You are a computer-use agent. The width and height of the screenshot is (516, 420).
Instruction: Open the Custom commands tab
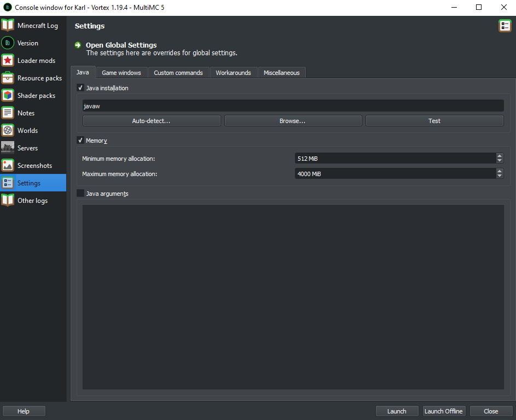pos(178,73)
